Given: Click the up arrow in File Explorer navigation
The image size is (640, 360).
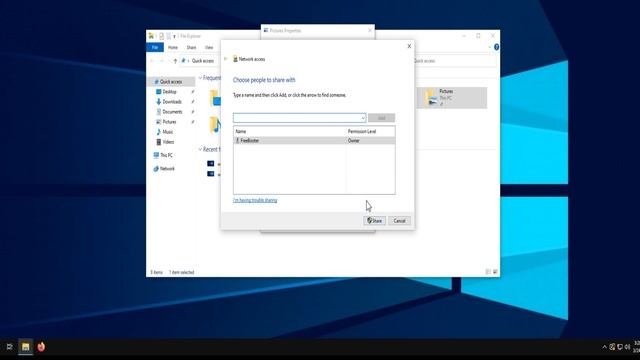Looking at the screenshot, I should click(x=175, y=61).
